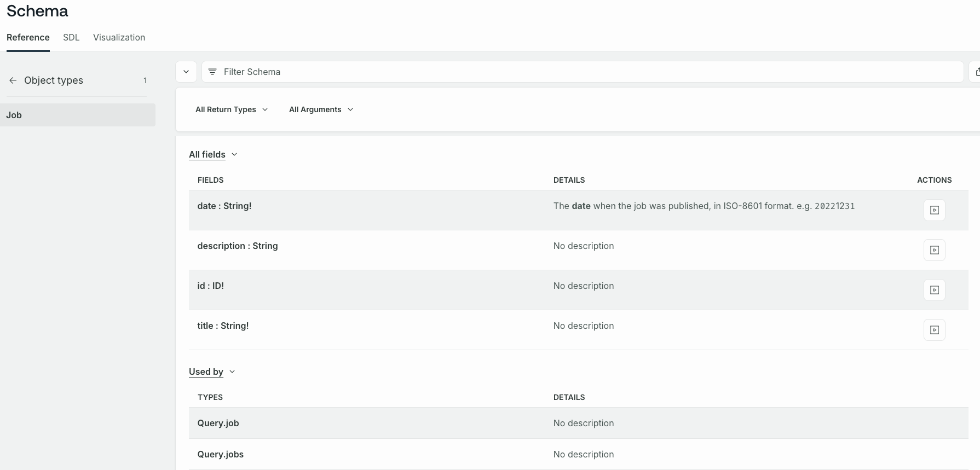
Task: Collapse the Used by section
Action: point(212,372)
